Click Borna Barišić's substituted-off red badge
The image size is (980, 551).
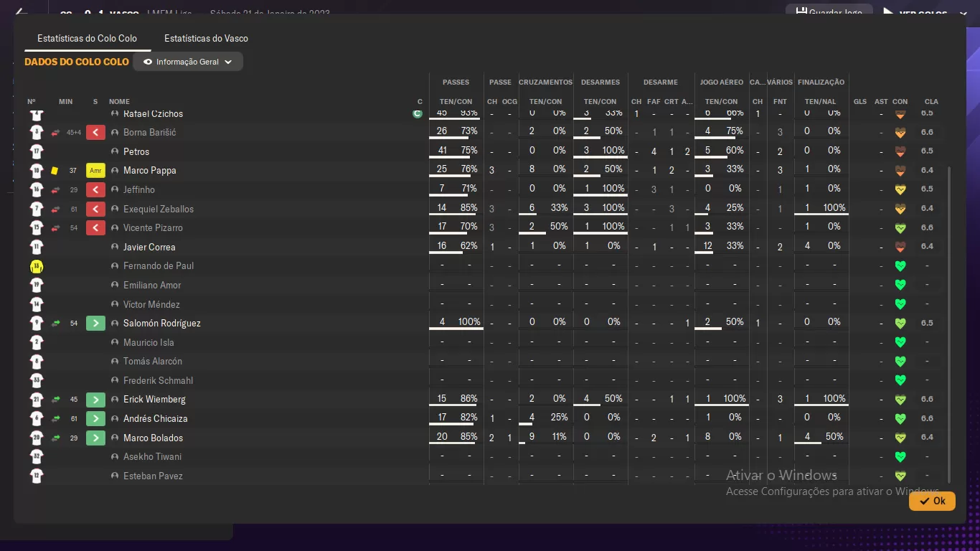tap(95, 132)
